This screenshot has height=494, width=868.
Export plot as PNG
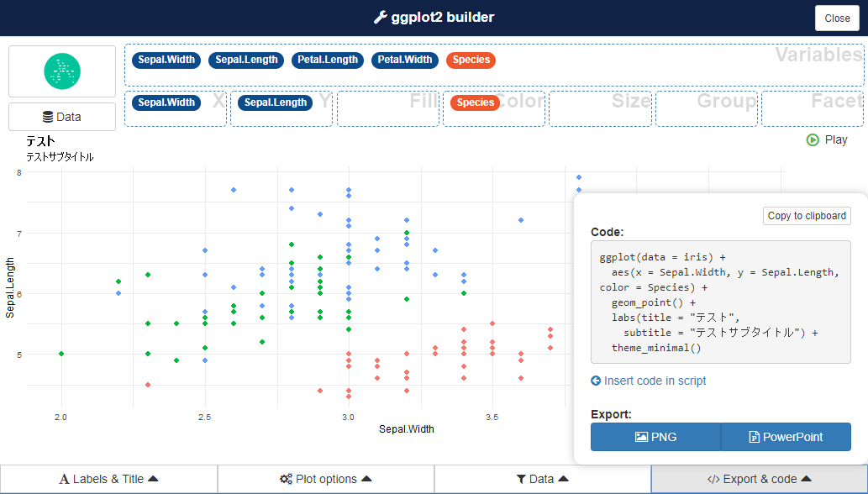(656, 437)
